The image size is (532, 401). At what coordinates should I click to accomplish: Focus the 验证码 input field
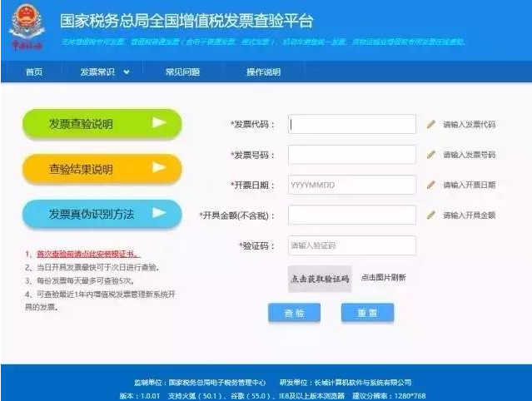coord(352,245)
